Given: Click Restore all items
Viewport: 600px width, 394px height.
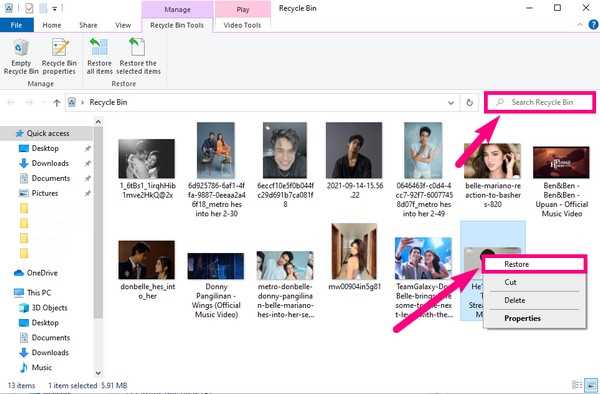Looking at the screenshot, I should [99, 57].
